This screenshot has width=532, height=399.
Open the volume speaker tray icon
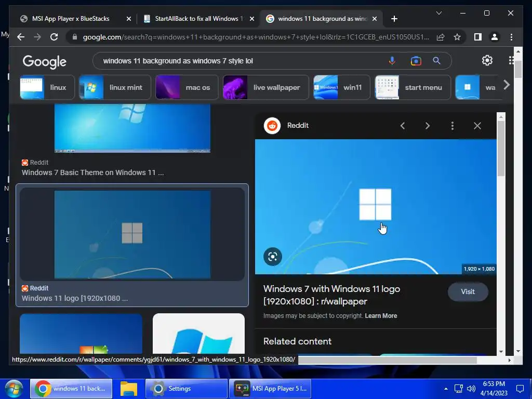[471, 389]
